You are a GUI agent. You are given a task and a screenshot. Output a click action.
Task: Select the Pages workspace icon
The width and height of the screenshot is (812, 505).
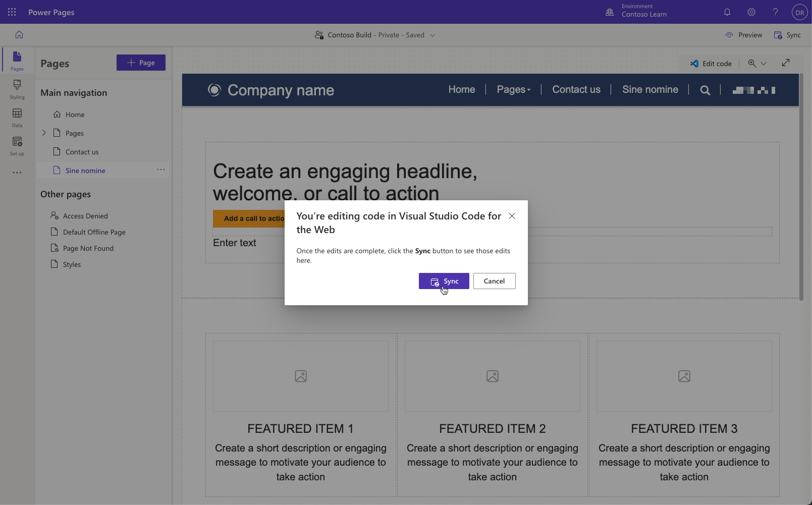pyautogui.click(x=17, y=60)
